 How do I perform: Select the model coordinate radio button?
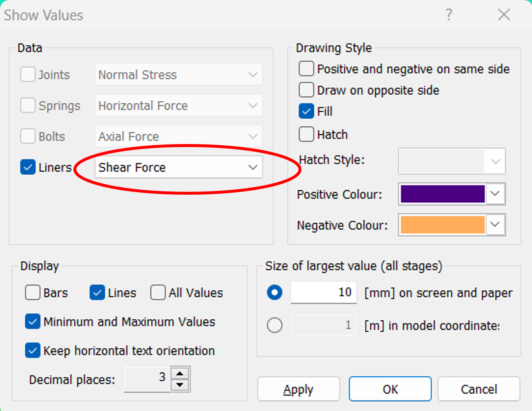point(275,325)
